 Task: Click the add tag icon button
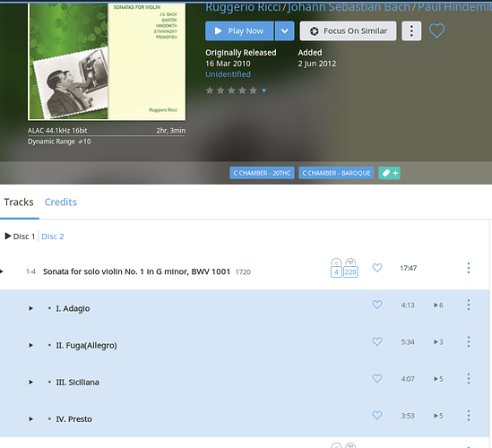(389, 173)
